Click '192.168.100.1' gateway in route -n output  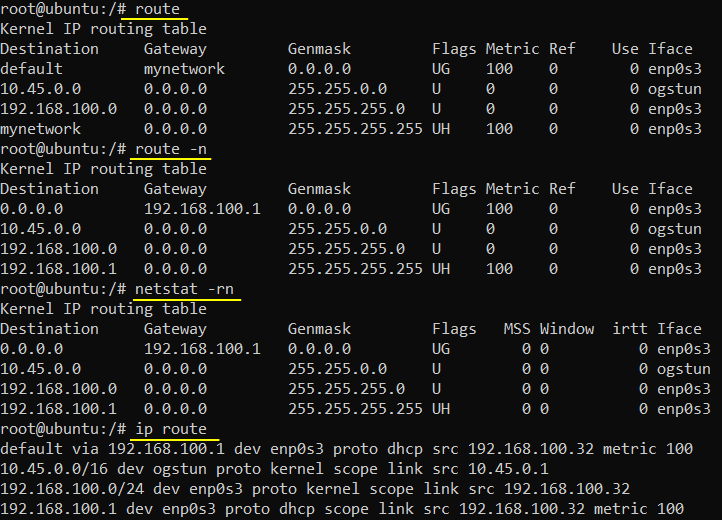pos(202,209)
